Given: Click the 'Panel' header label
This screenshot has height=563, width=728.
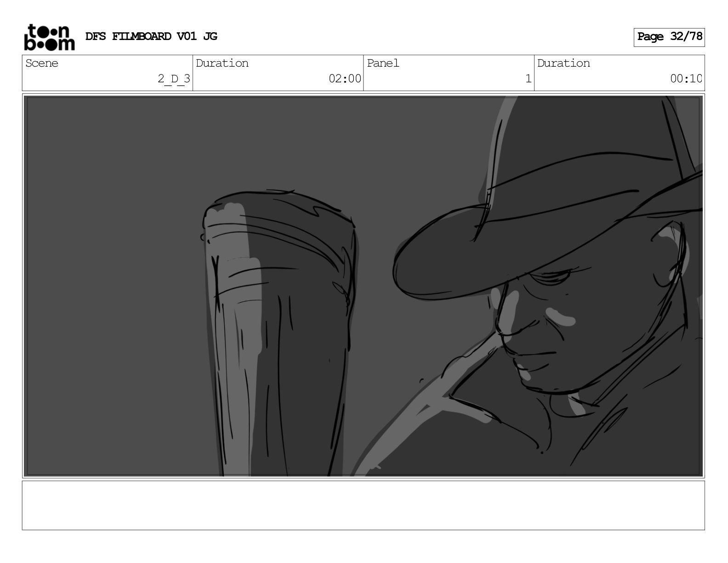Looking at the screenshot, I should [x=383, y=63].
